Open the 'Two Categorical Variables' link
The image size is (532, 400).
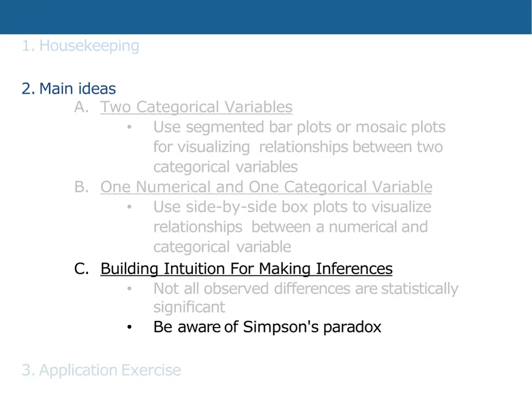click(196, 107)
